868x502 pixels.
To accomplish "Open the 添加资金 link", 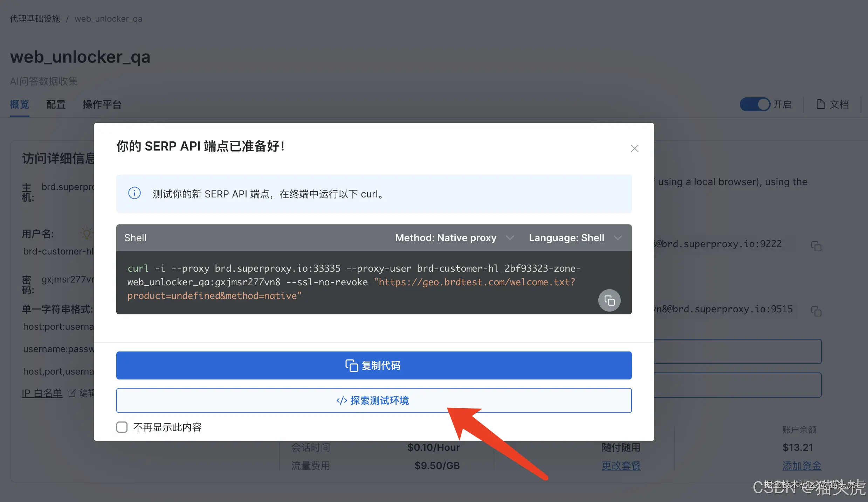I will (x=801, y=466).
